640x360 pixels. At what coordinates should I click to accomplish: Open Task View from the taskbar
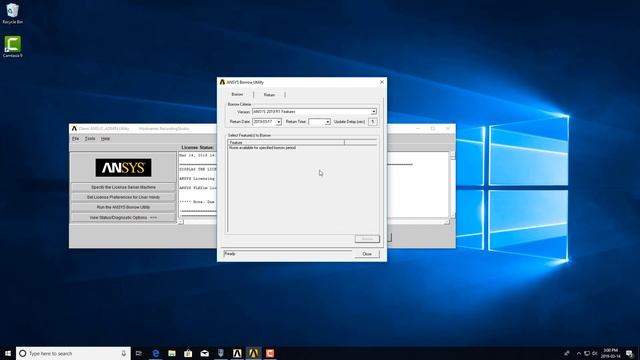(x=139, y=353)
